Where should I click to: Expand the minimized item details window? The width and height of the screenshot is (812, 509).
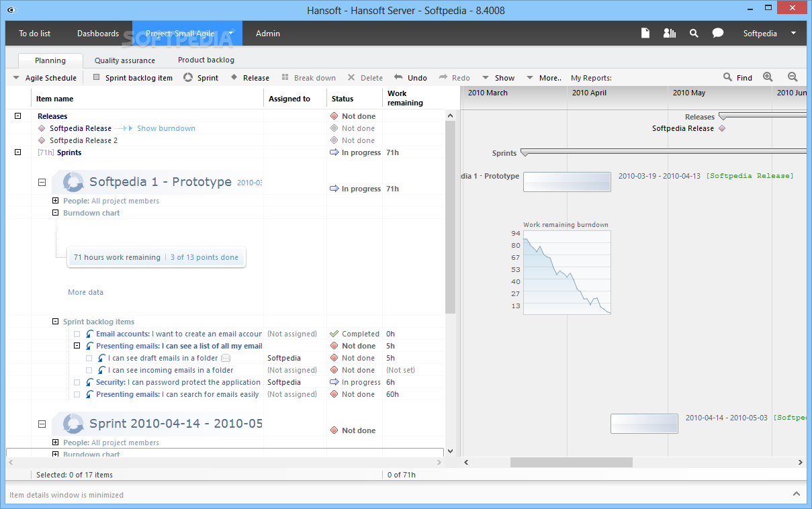pyautogui.click(x=797, y=494)
